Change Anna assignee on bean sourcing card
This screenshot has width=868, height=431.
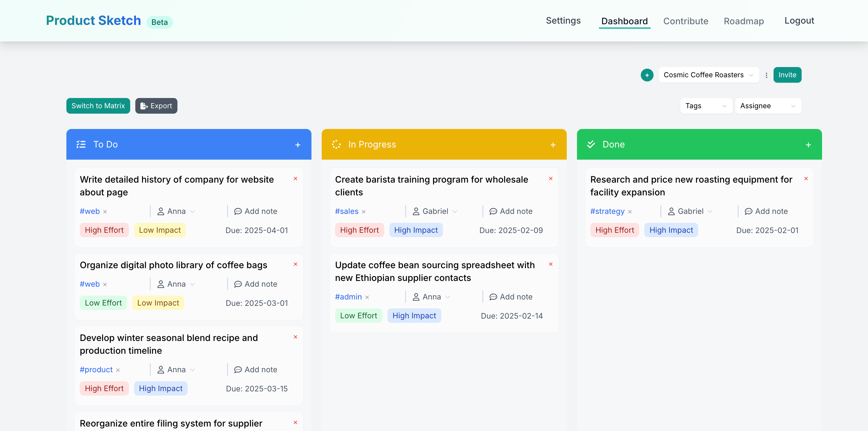tap(432, 297)
